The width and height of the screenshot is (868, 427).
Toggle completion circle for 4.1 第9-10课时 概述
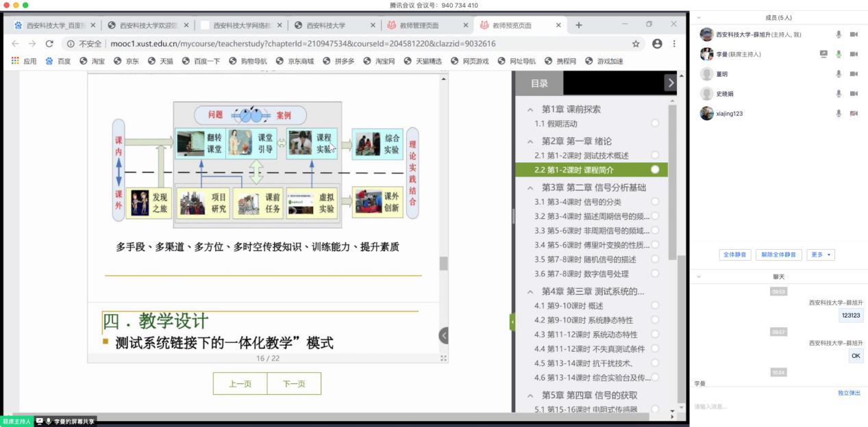pyautogui.click(x=656, y=306)
